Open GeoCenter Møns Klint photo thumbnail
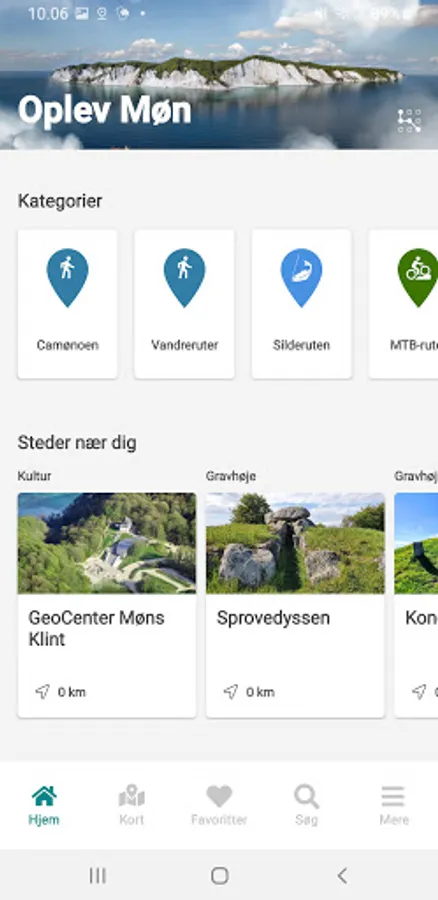The height and width of the screenshot is (900, 438). (107, 543)
